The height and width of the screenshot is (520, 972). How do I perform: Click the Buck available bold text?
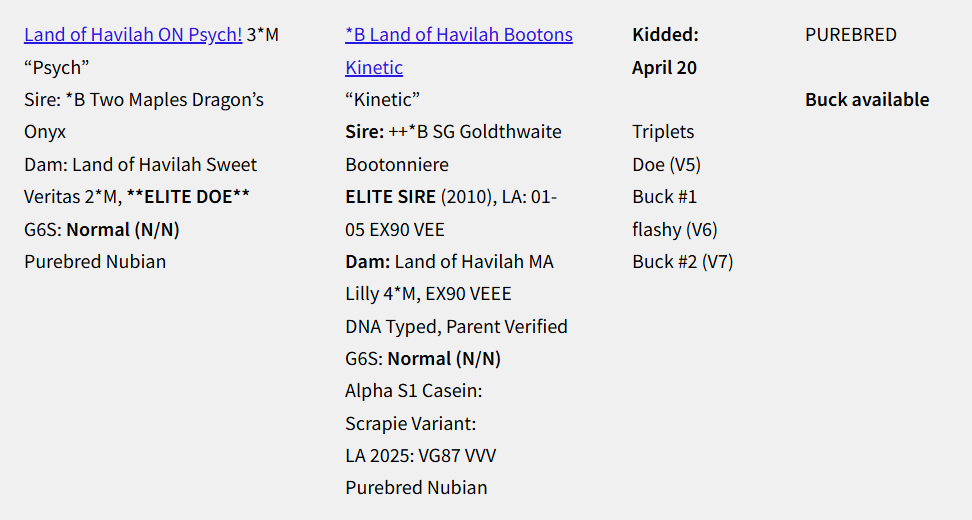[x=866, y=99]
